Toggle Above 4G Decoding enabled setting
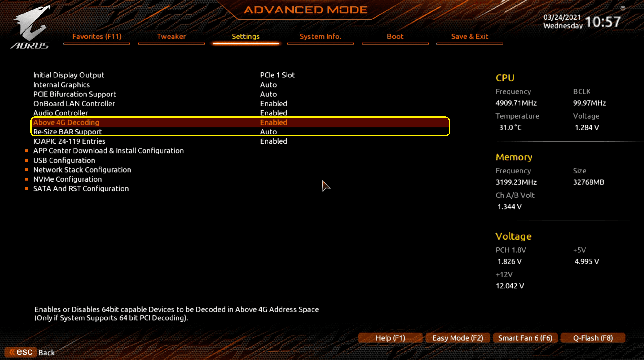This screenshot has height=360, width=644. tap(273, 122)
